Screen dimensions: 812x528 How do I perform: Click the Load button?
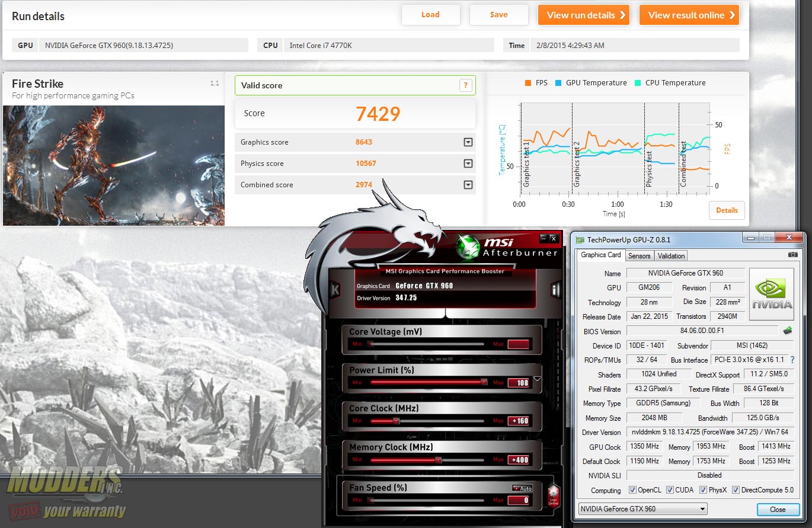click(x=430, y=15)
